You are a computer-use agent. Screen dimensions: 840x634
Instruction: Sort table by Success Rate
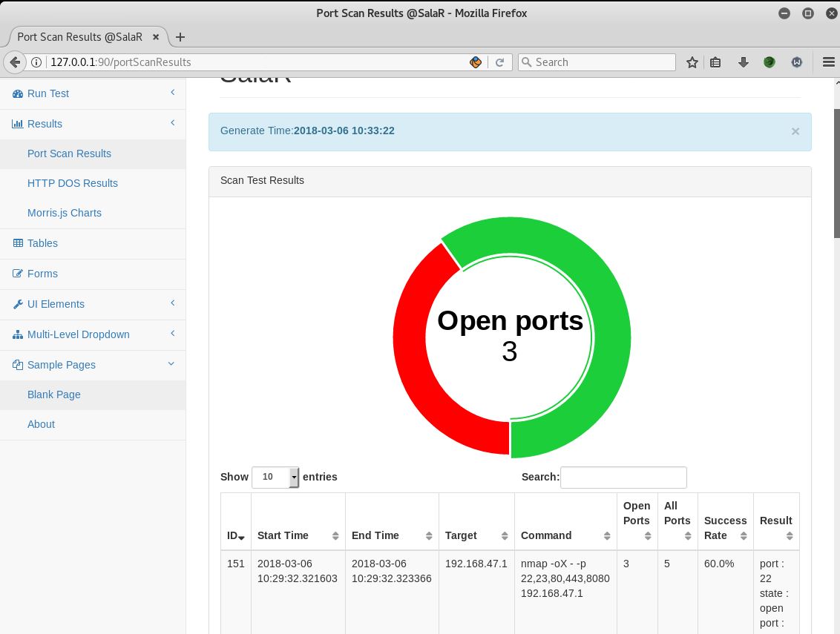pos(726,522)
